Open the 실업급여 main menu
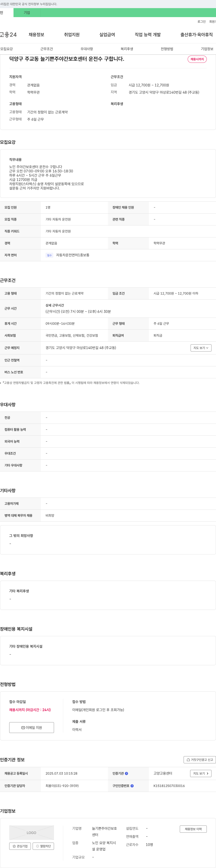The height and width of the screenshot is (868, 216). tap(107, 35)
